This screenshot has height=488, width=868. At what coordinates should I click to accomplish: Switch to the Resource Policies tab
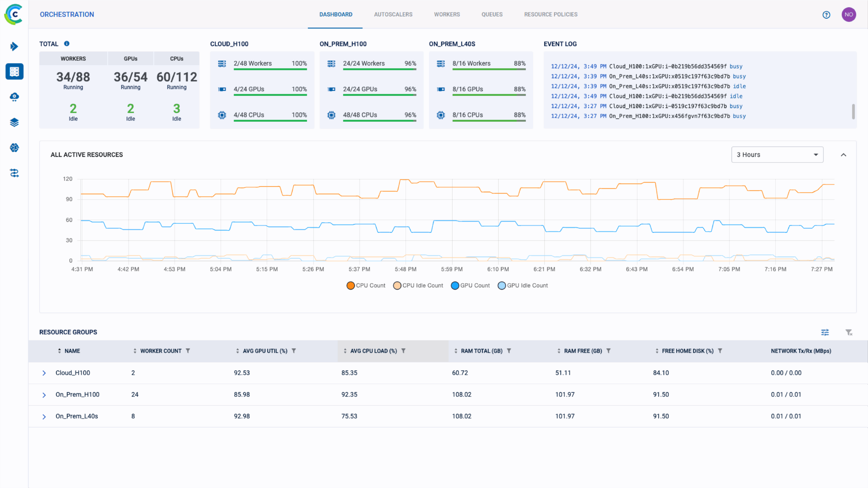(x=551, y=14)
